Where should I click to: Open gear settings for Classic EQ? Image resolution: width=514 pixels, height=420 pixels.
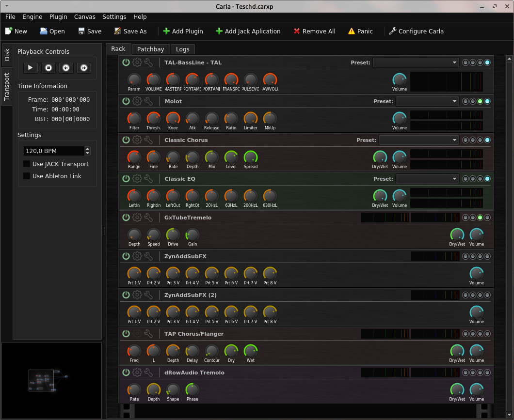tap(137, 179)
